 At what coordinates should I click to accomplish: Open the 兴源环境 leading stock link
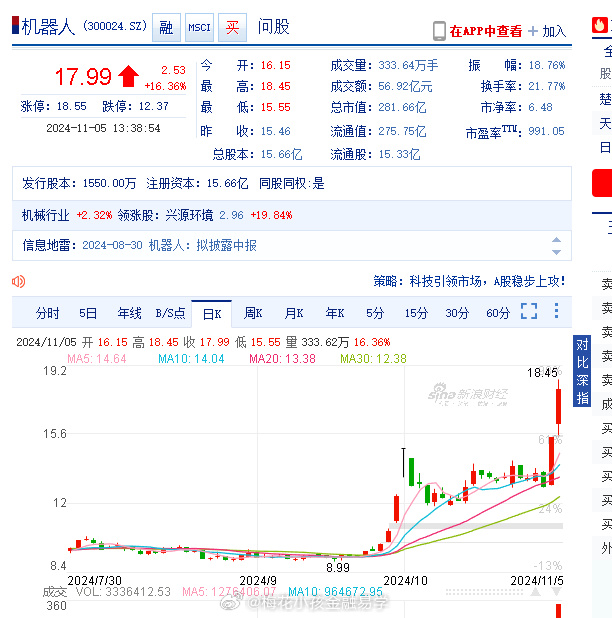pos(189,215)
